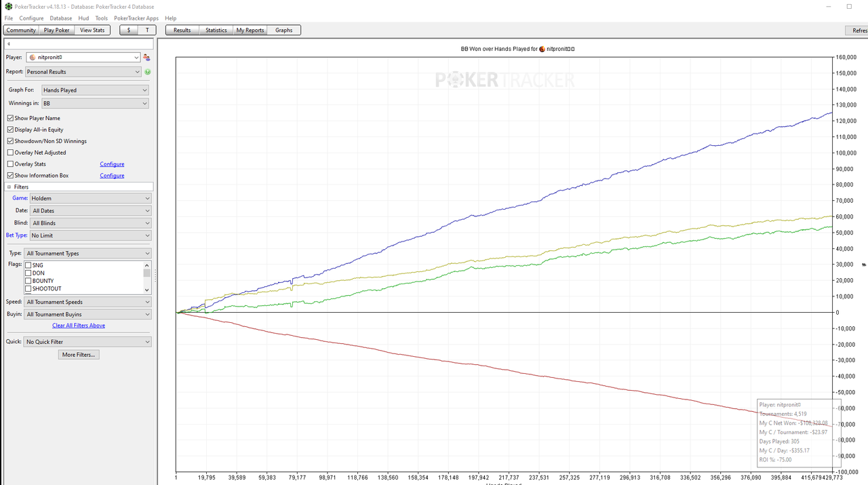Image resolution: width=868 pixels, height=485 pixels.
Task: Open the Player dropdown showing nitpronit
Action: coord(83,58)
